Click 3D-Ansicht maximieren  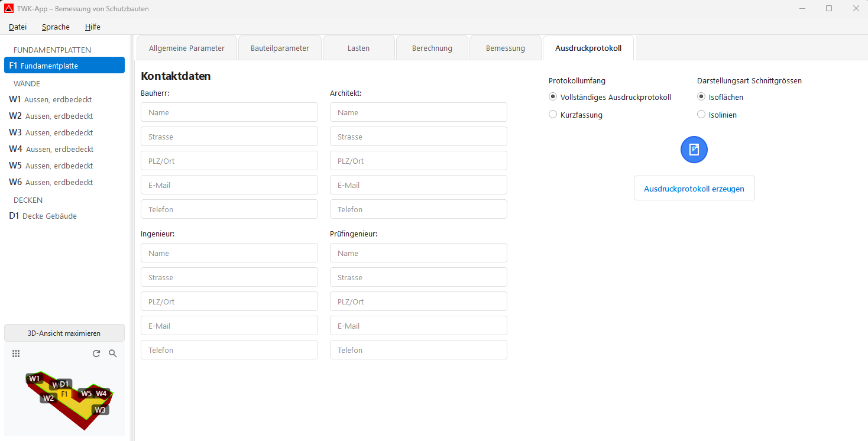[64, 333]
